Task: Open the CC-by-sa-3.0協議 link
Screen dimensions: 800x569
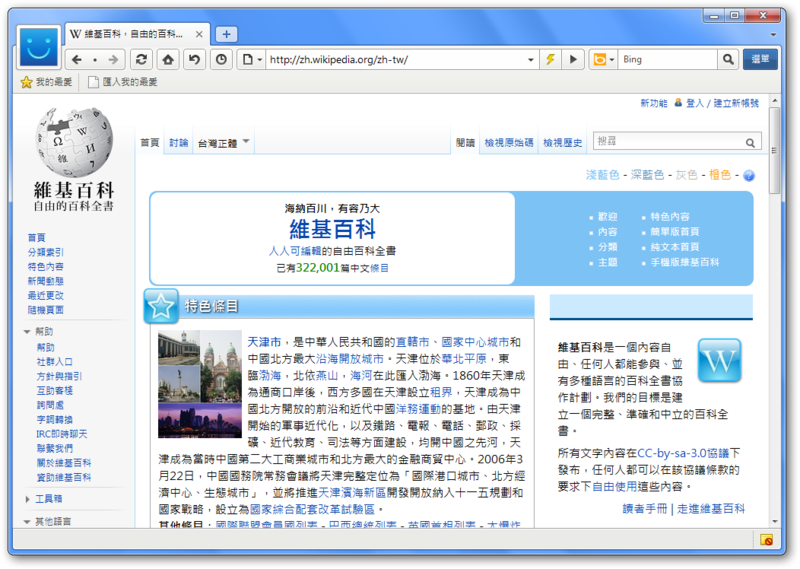Action: [x=683, y=453]
